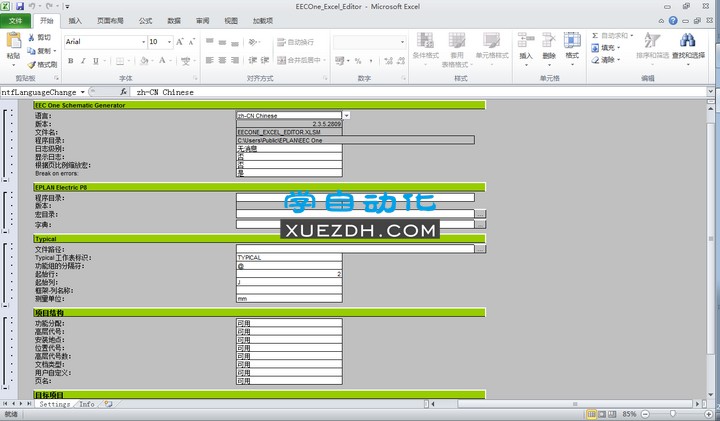720x421 pixels.
Task: Click the horizontal scrollbar thumb
Action: [575, 404]
